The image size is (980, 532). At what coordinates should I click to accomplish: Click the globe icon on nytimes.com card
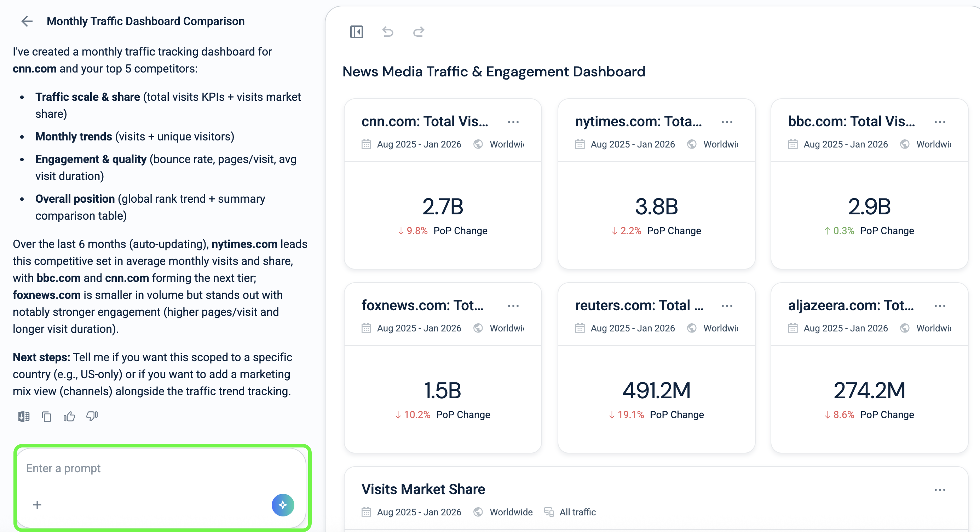[x=692, y=144]
